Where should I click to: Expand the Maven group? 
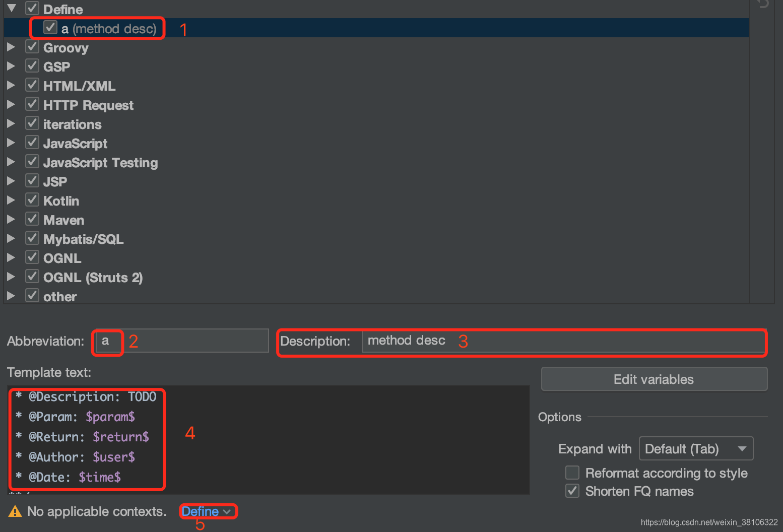(x=11, y=219)
